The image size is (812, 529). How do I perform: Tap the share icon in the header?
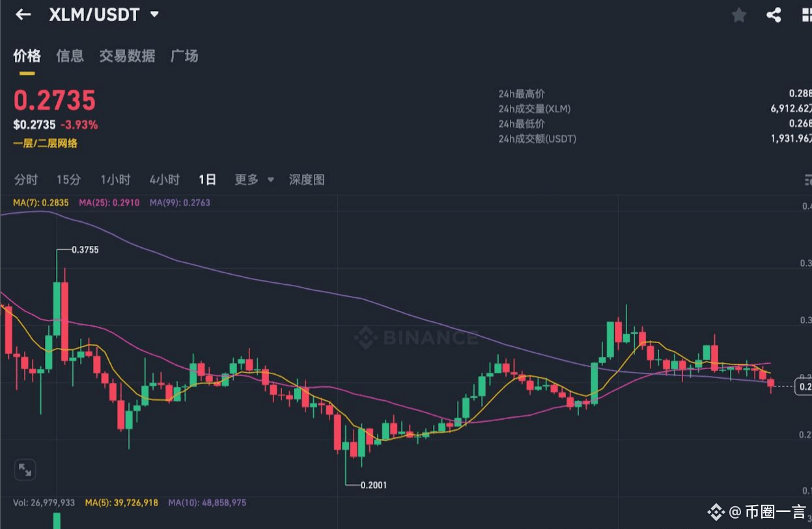click(774, 15)
